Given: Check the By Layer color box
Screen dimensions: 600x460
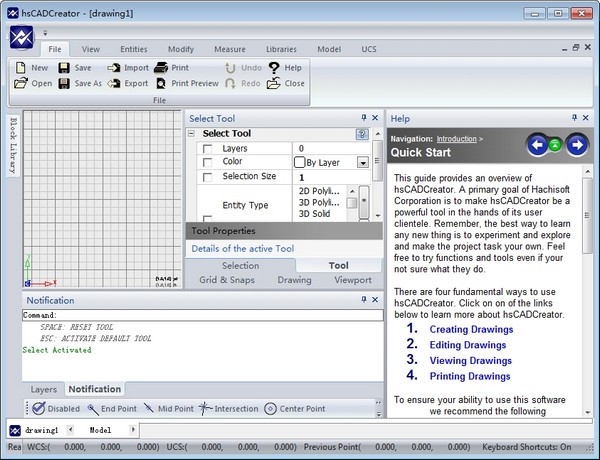Looking at the screenshot, I should coord(300,162).
